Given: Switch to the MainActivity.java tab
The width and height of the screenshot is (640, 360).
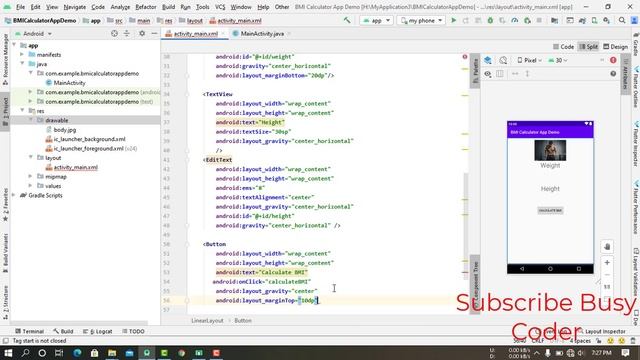Looking at the screenshot, I should [262, 34].
